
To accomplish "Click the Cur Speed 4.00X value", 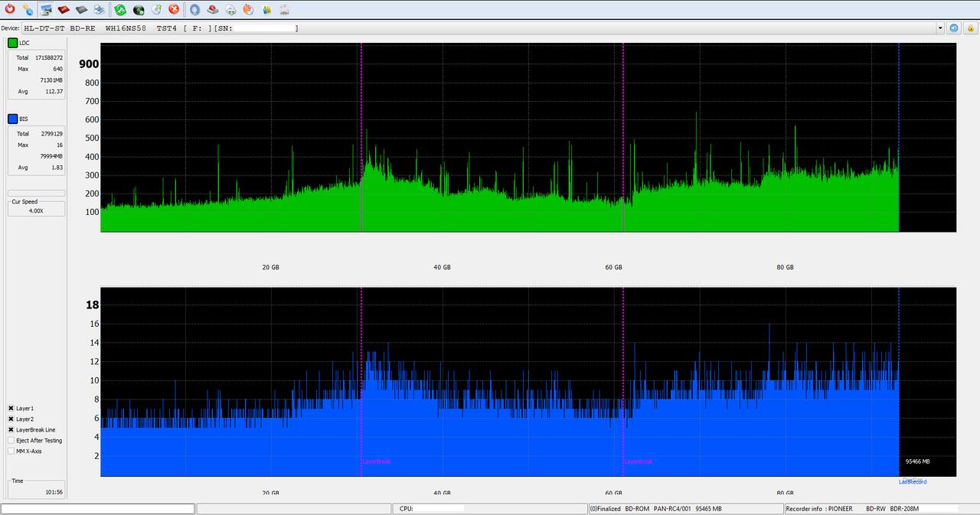I will [35, 210].
